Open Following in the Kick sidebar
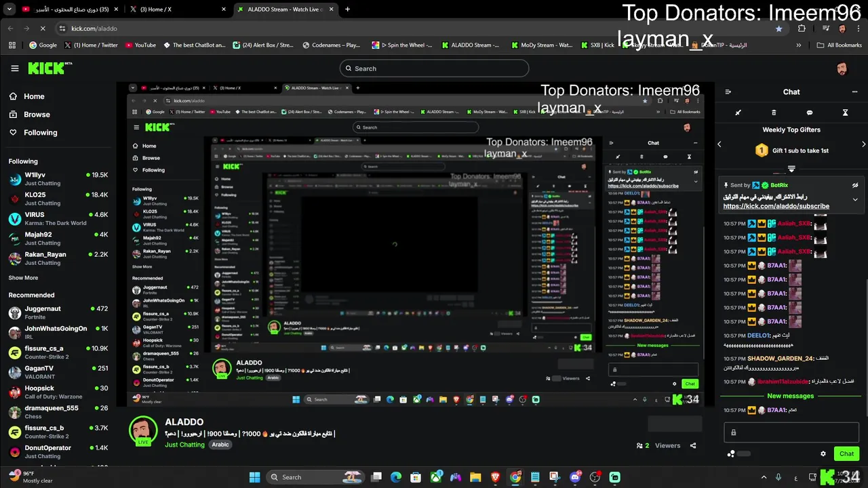Image resolution: width=868 pixels, height=488 pixels. click(33, 133)
